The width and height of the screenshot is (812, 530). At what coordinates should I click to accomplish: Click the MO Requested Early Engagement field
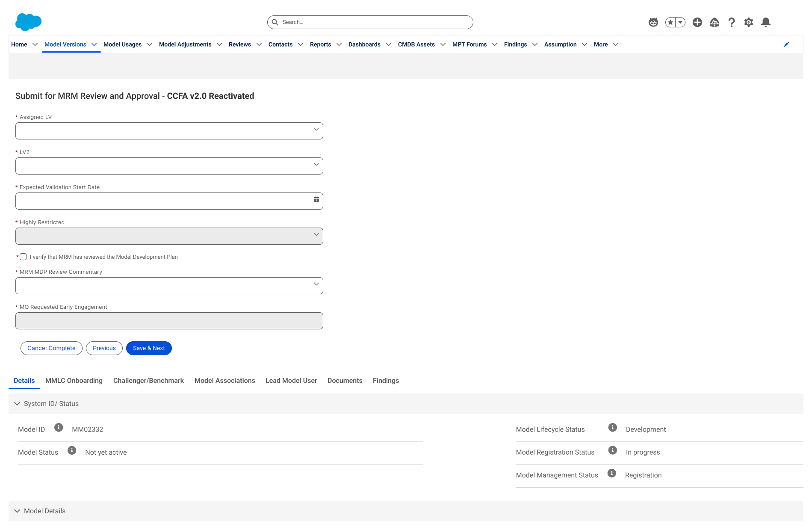point(169,321)
